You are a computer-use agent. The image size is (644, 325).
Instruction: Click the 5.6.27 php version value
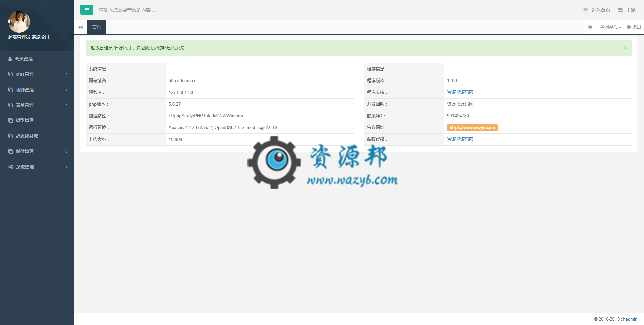pyautogui.click(x=175, y=104)
